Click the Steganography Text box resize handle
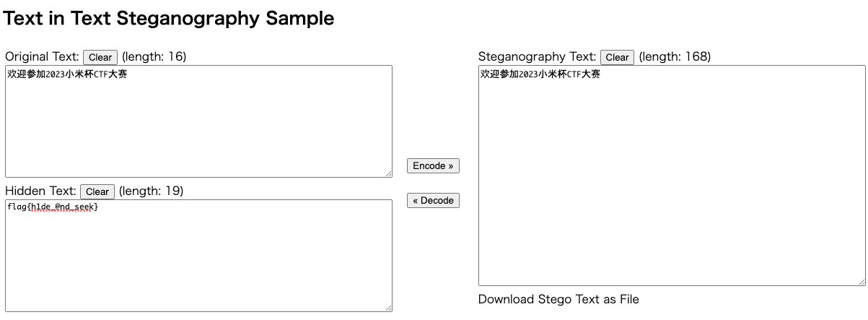Screen dimensions: 868x320 861,282
